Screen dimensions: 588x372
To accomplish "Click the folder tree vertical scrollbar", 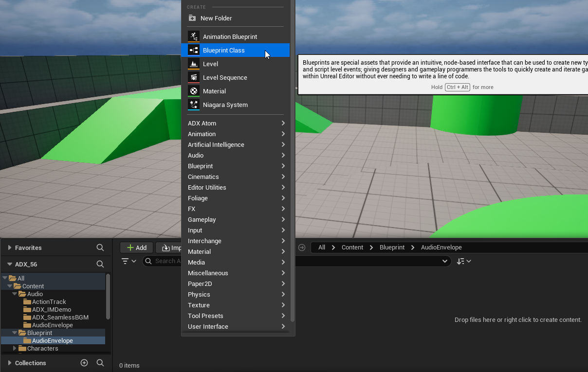I will (x=108, y=297).
